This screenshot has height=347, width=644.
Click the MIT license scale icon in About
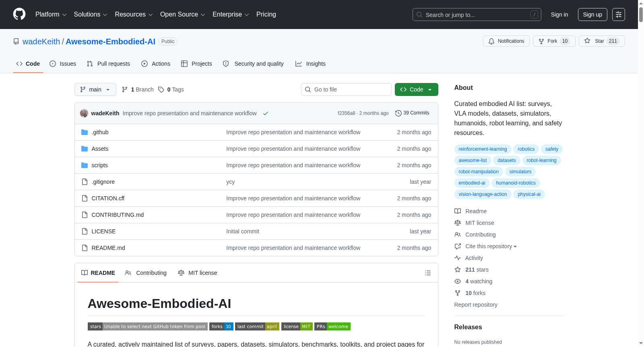click(x=458, y=223)
